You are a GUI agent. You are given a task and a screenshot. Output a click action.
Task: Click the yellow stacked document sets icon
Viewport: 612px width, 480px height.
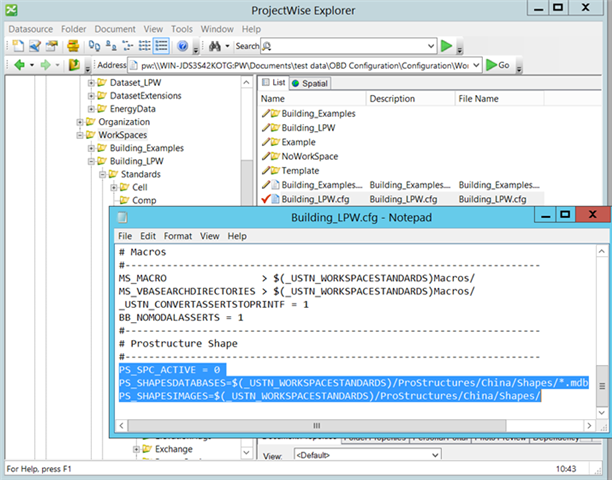pyautogui.click(x=73, y=46)
